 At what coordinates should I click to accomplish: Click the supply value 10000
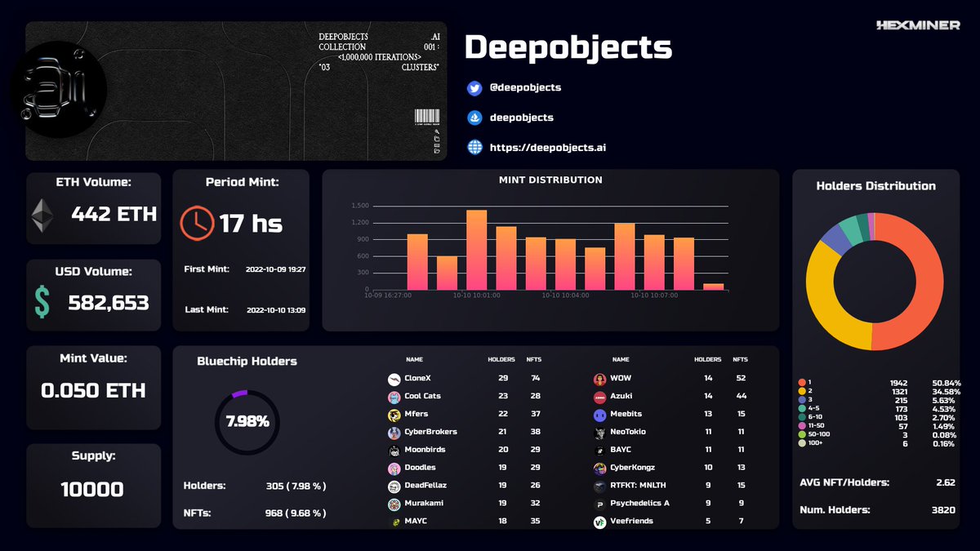[x=92, y=490]
